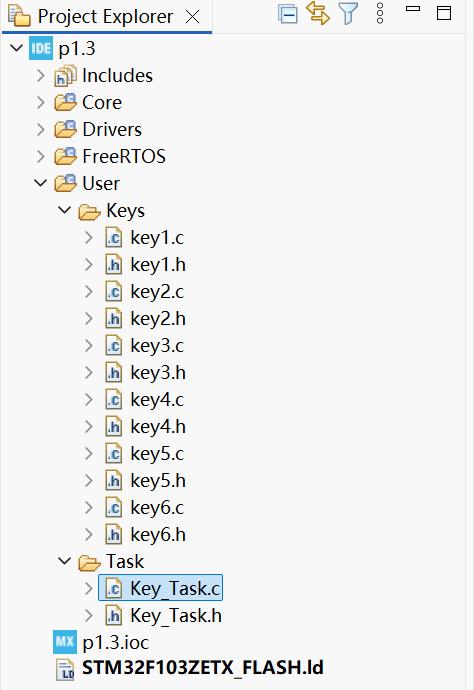Click the FreeRTOS source folder icon
The image size is (474, 690).
pos(65,157)
